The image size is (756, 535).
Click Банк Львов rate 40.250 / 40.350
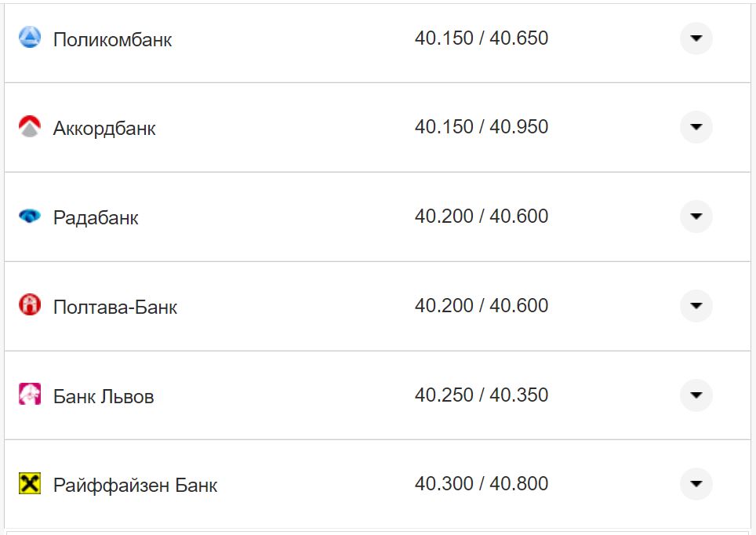point(482,395)
